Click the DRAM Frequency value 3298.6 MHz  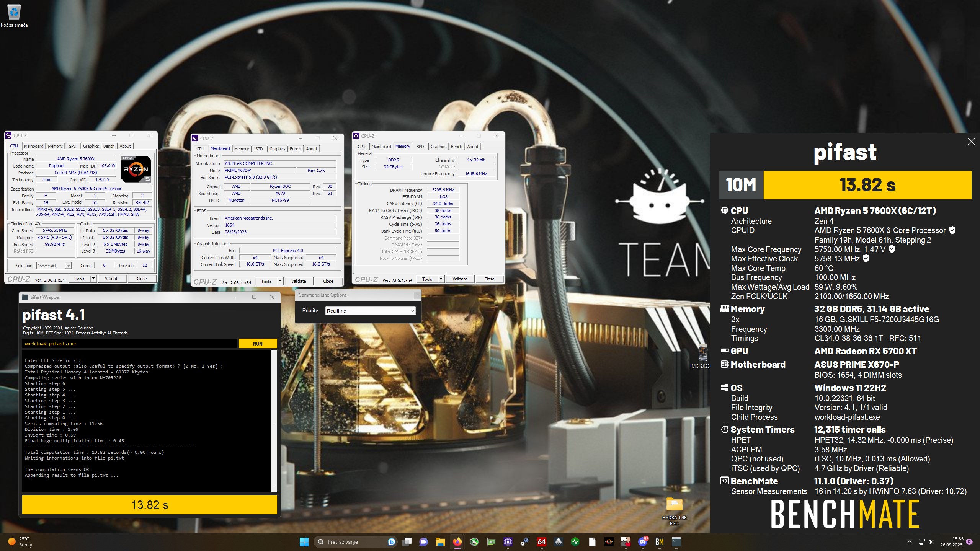tap(443, 190)
